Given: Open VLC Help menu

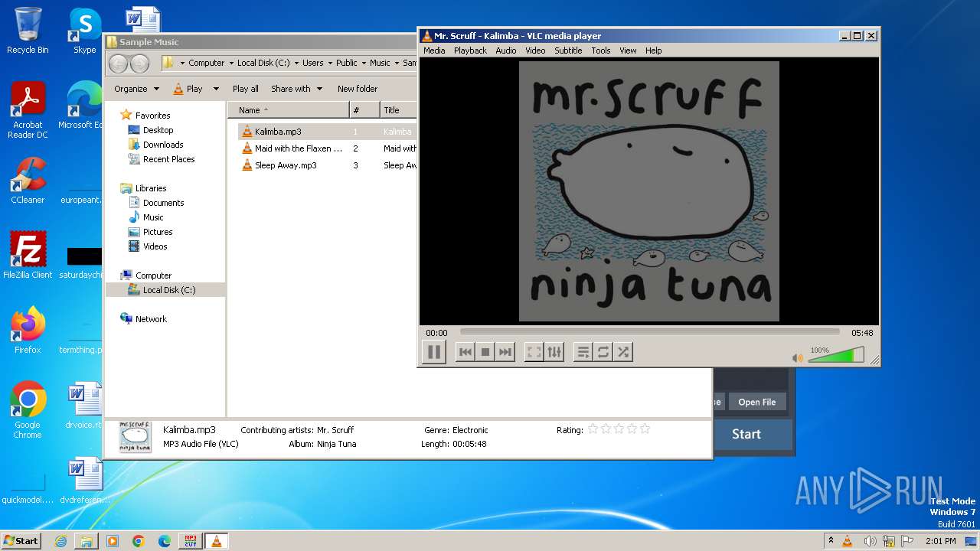Looking at the screenshot, I should click(653, 51).
